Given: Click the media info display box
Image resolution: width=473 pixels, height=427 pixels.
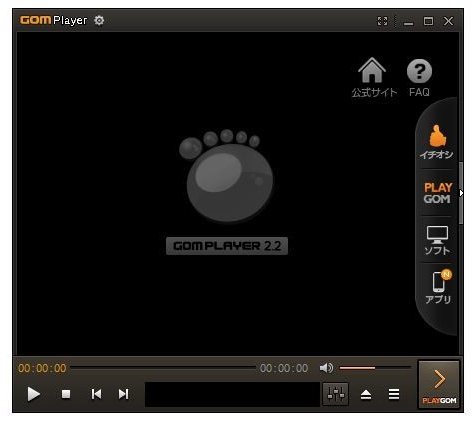Looking at the screenshot, I should click(232, 394).
